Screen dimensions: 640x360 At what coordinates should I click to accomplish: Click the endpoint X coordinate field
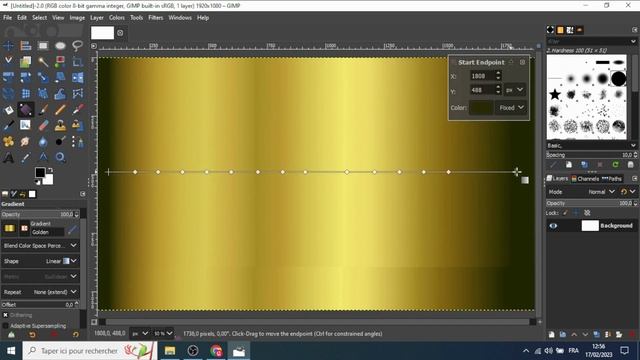(482, 76)
